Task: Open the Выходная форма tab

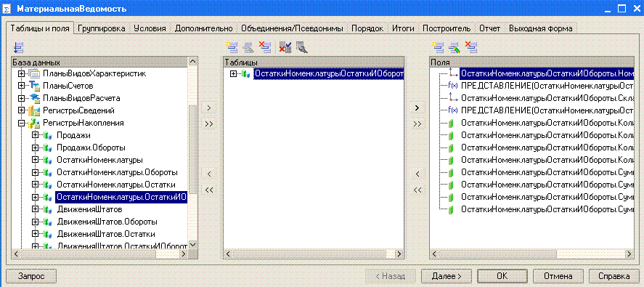Action: pyautogui.click(x=540, y=28)
